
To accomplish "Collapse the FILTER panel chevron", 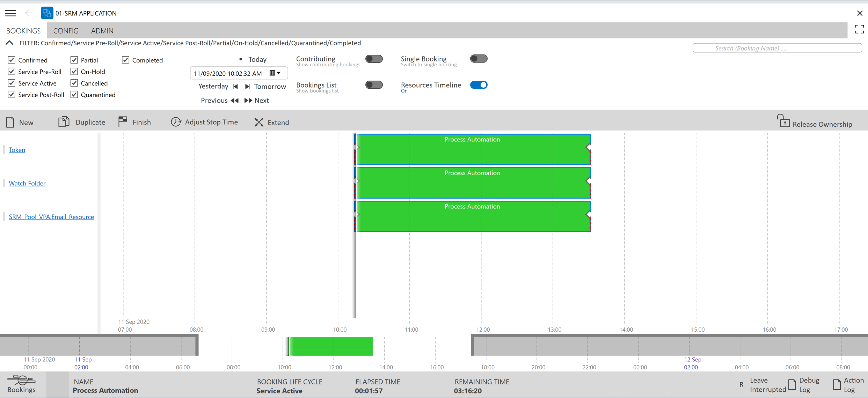I will coord(9,42).
